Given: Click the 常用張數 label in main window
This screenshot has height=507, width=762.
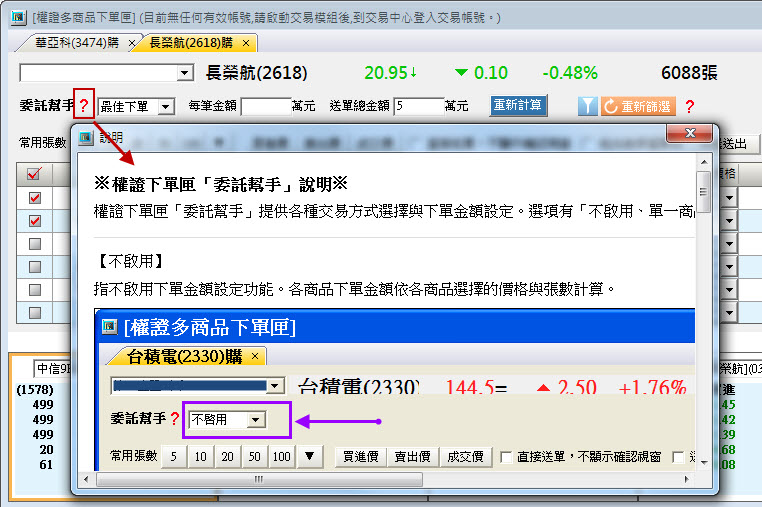Looking at the screenshot, I should pos(43,143).
